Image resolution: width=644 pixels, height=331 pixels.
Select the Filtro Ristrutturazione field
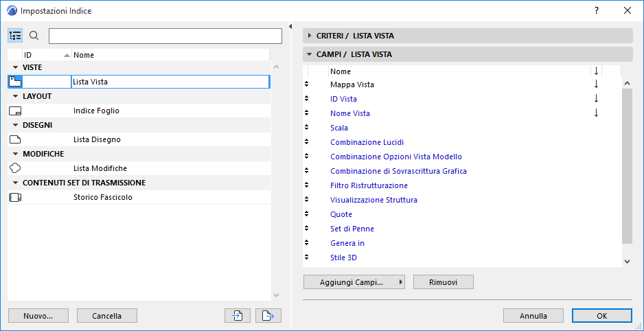(x=369, y=185)
